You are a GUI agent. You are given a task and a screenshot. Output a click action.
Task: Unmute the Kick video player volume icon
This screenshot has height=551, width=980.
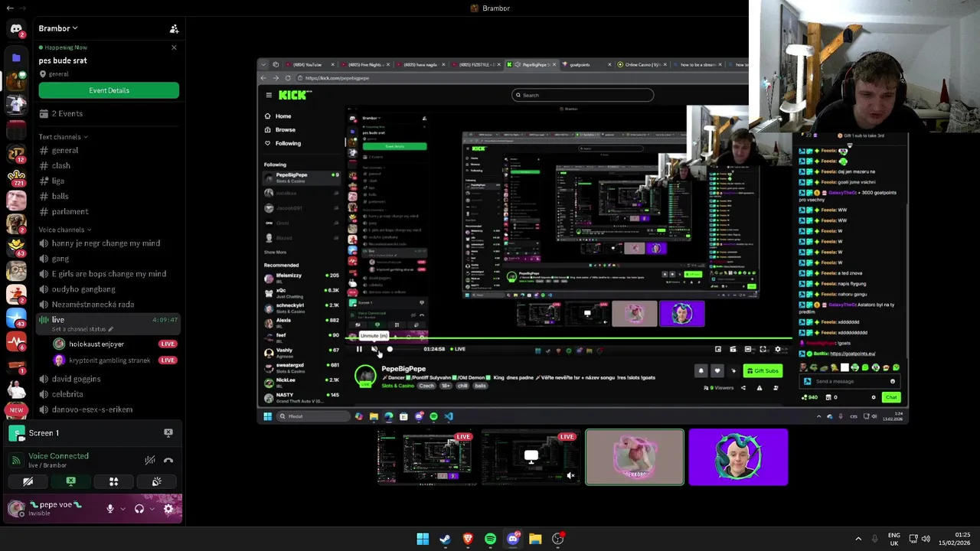(374, 349)
